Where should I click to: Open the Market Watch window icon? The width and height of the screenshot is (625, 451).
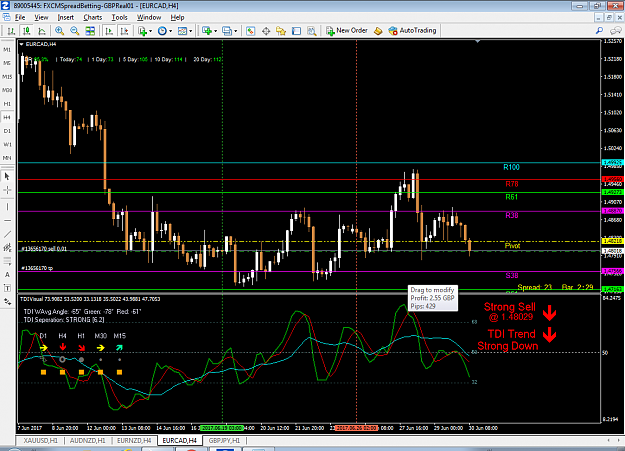point(250,31)
